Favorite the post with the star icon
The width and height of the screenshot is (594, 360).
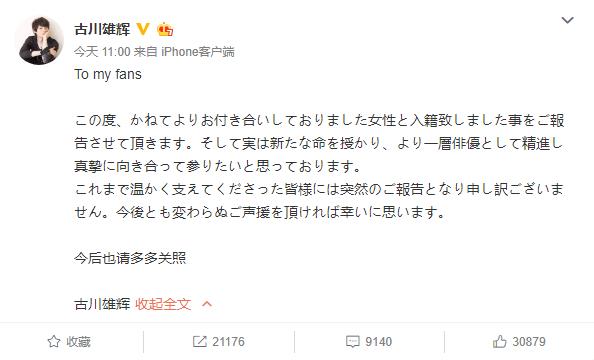pyautogui.click(x=54, y=341)
